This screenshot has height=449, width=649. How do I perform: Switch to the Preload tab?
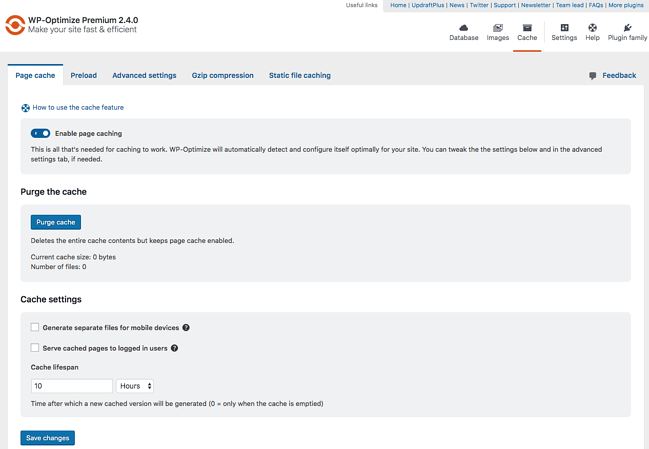click(84, 75)
